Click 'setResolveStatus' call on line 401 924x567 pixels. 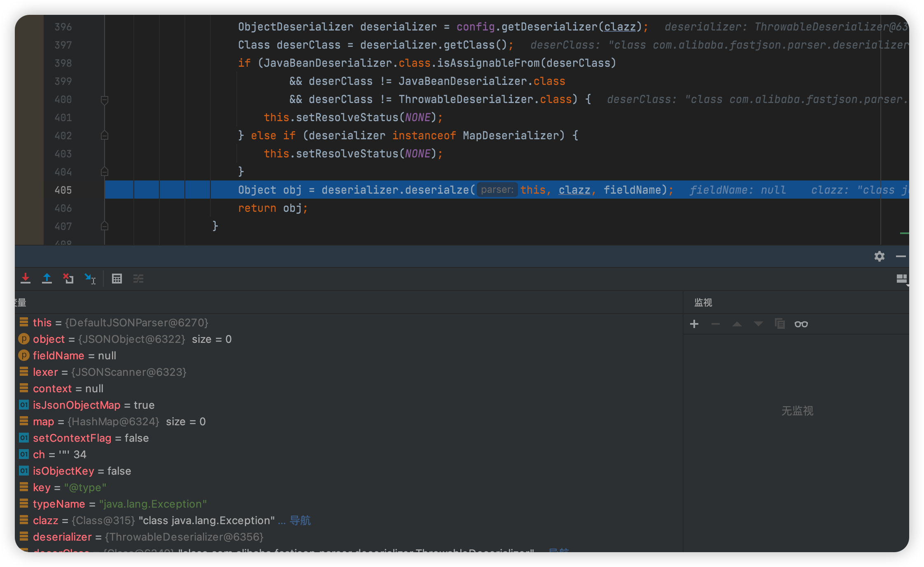347,117
